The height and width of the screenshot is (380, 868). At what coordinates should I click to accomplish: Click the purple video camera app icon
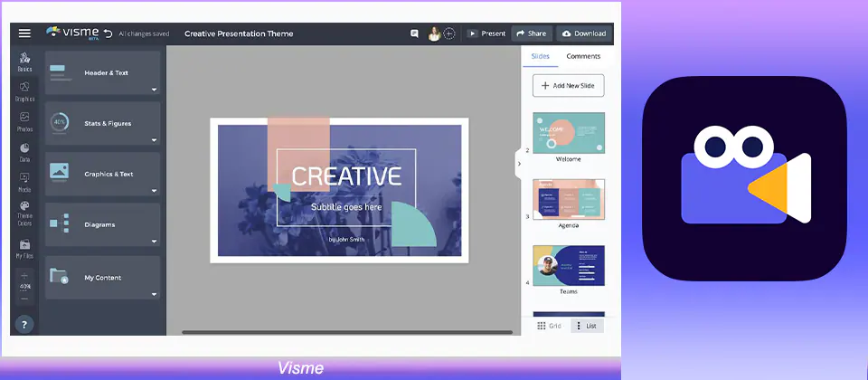click(744, 178)
